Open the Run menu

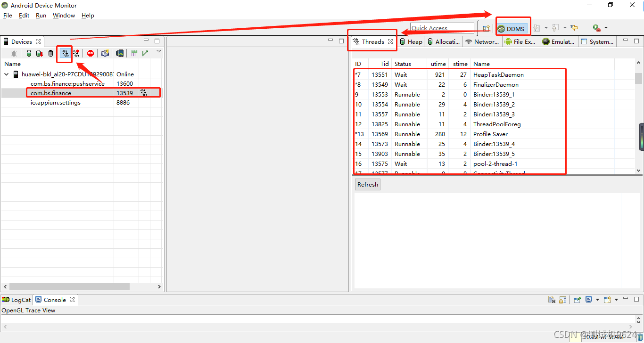(41, 15)
